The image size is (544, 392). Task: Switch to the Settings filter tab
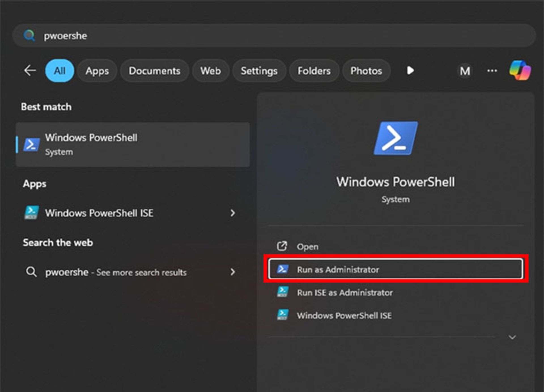[259, 71]
